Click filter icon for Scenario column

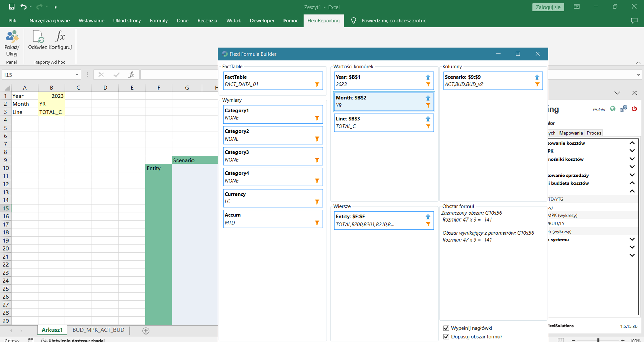point(537,85)
